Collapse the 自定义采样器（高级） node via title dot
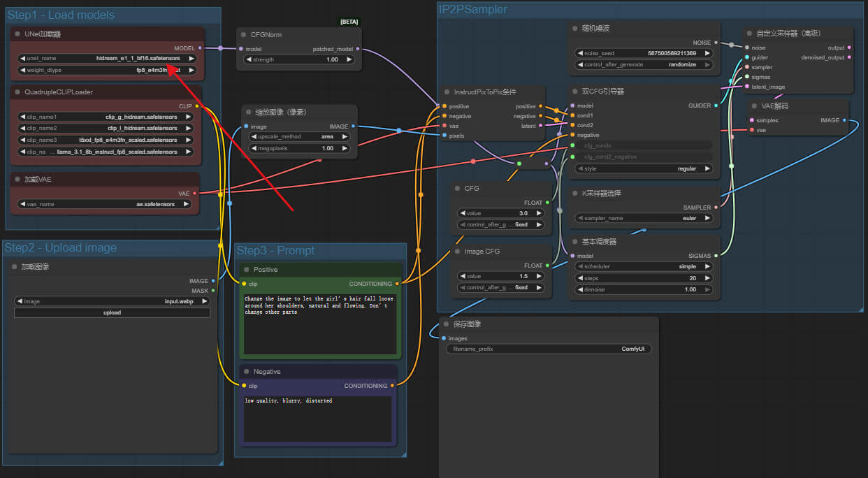This screenshot has width=868, height=478. point(750,33)
